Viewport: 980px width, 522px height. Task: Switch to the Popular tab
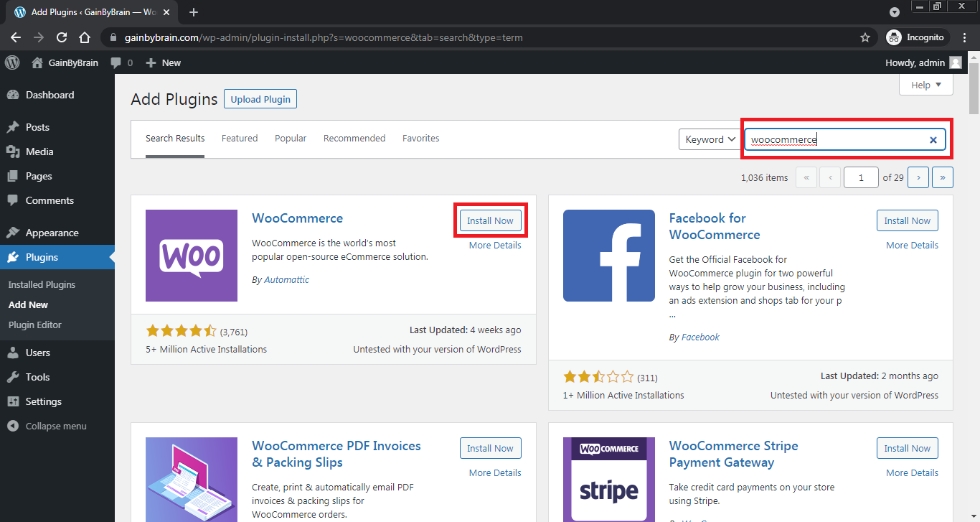(x=291, y=138)
